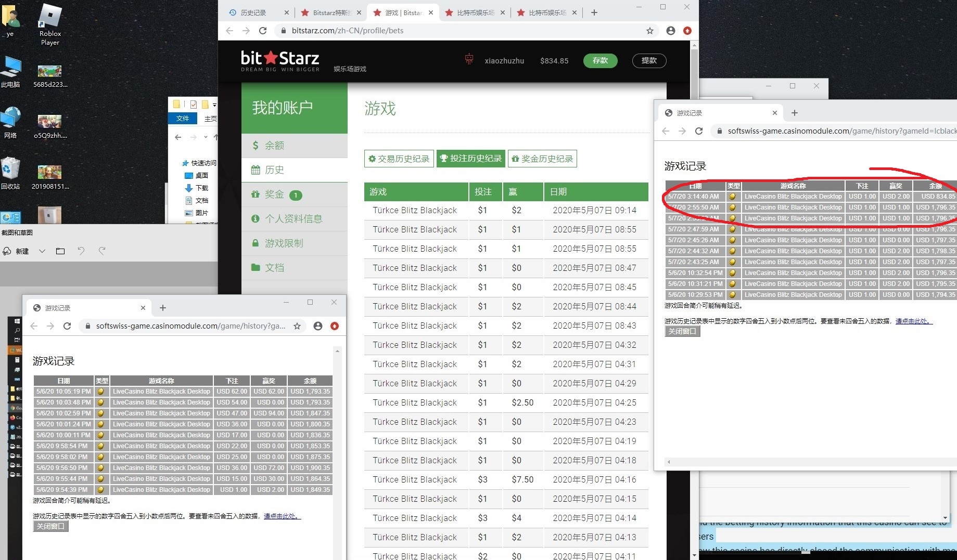Image resolution: width=957 pixels, height=560 pixels.
Task: Open 奖金 in the account sidebar
Action: [295, 194]
